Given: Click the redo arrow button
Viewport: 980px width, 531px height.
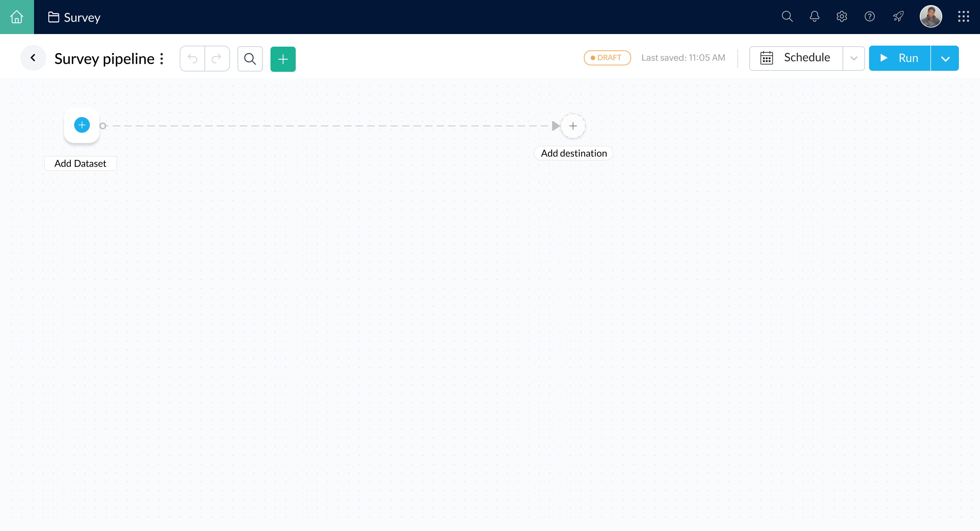Looking at the screenshot, I should tap(217, 59).
